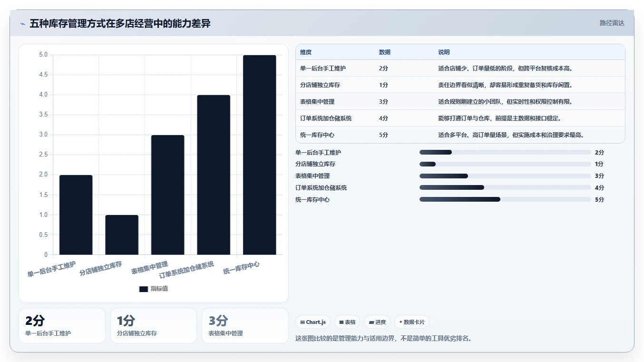
Task: Click the 数据 column header
Action: click(385, 52)
